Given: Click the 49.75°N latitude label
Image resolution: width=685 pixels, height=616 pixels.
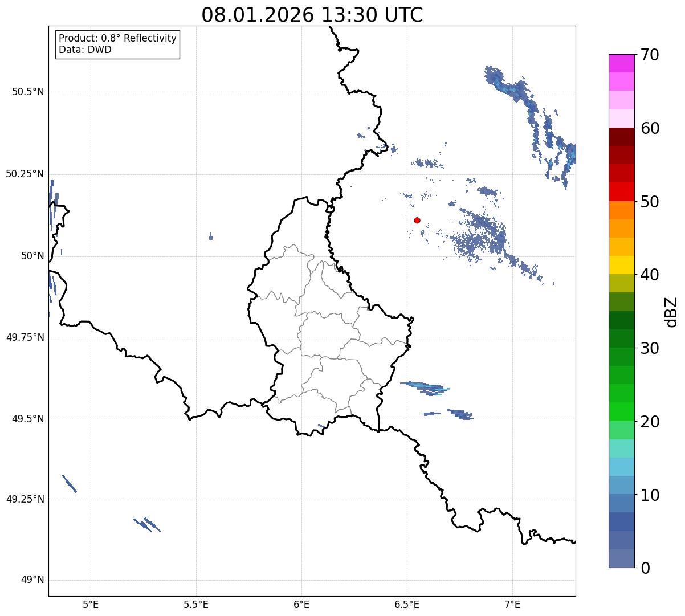Looking at the screenshot, I should tap(25, 337).
